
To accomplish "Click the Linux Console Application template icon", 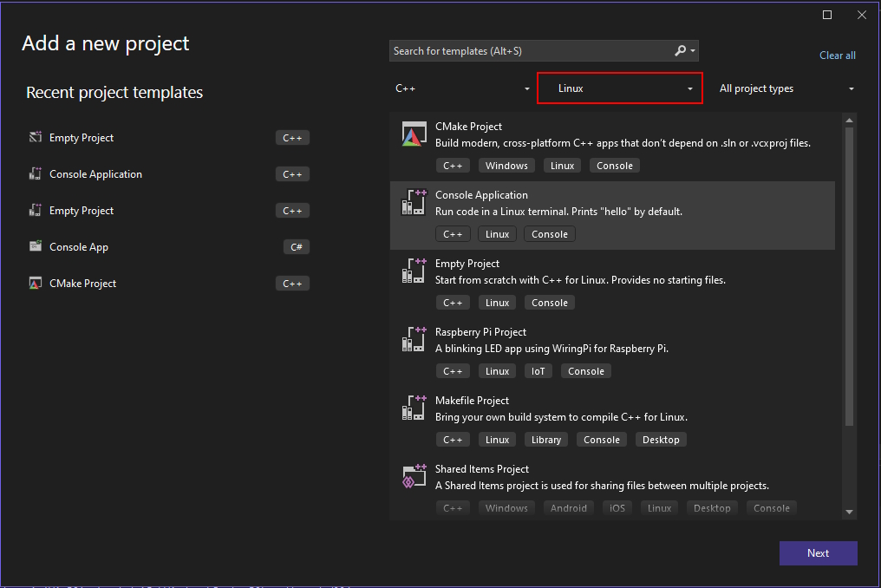I will (412, 202).
